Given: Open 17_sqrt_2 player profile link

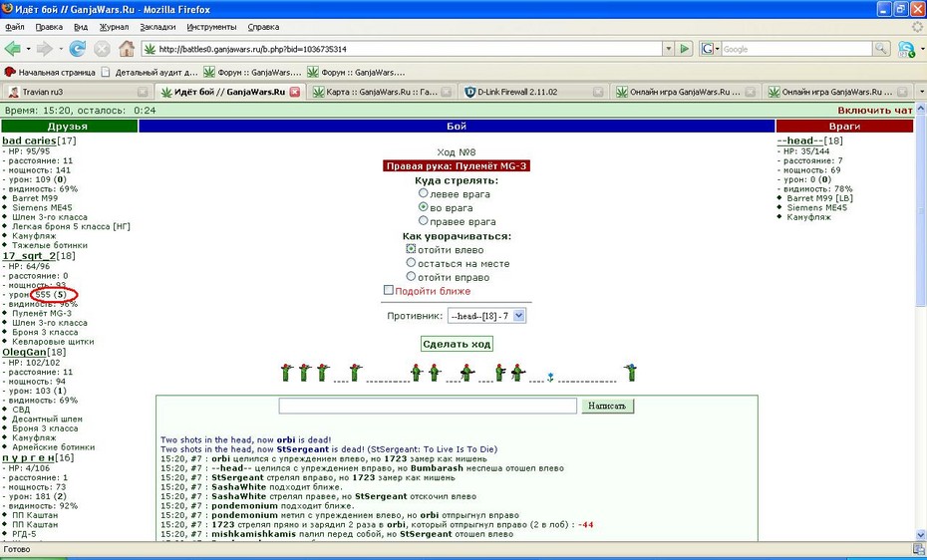Looking at the screenshot, I should coord(29,256).
